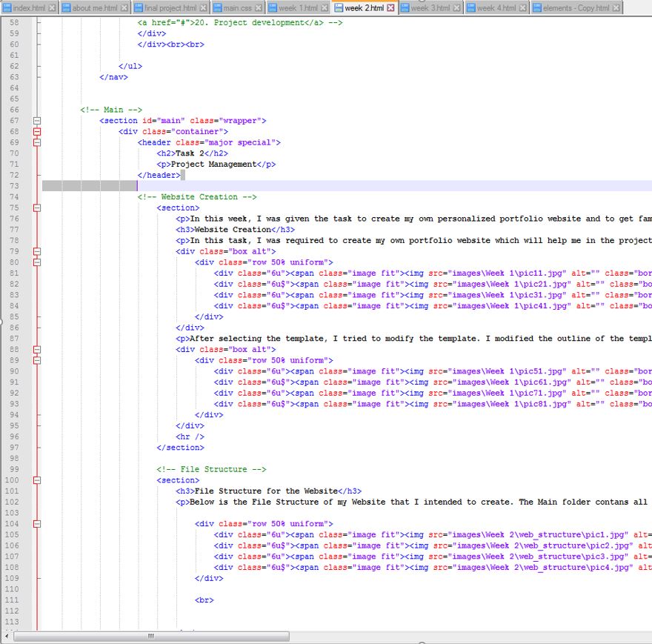
Task: Close the index.html tab
Action: coord(52,8)
